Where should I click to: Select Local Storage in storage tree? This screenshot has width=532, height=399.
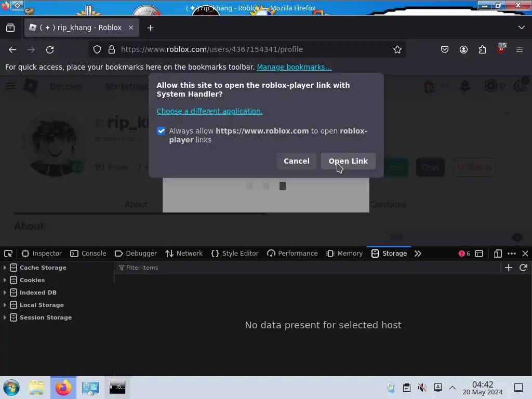click(42, 304)
